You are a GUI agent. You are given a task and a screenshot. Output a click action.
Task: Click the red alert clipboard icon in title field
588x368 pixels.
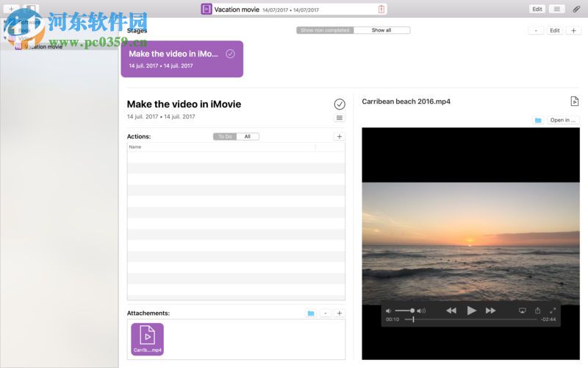click(x=381, y=9)
